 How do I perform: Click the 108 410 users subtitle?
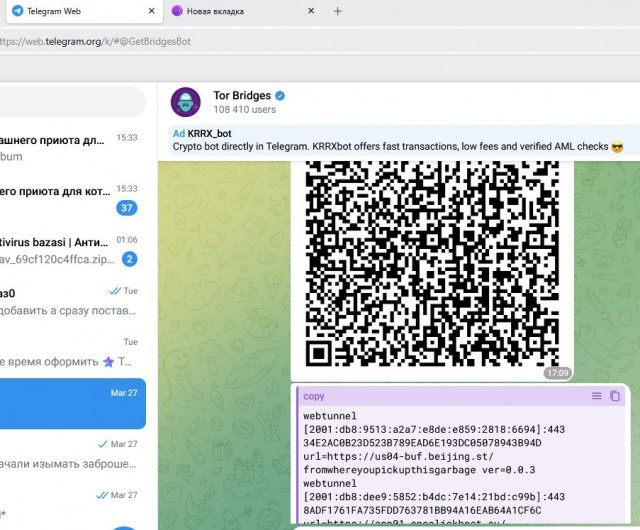pyautogui.click(x=244, y=109)
